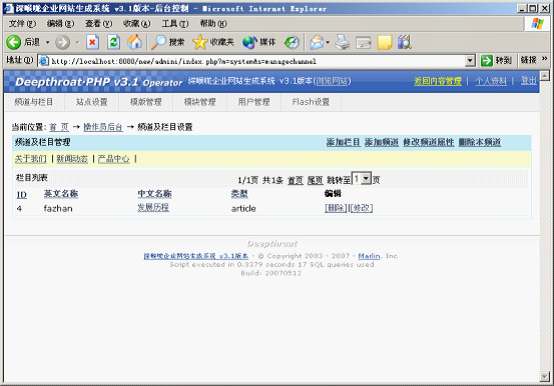Click [修改] for the fazhan row

point(361,208)
